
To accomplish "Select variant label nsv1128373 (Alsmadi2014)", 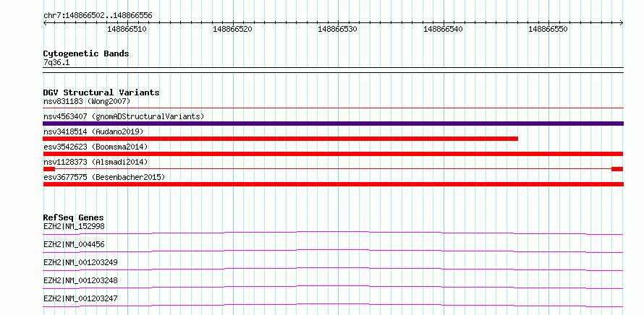I will 96,162.
